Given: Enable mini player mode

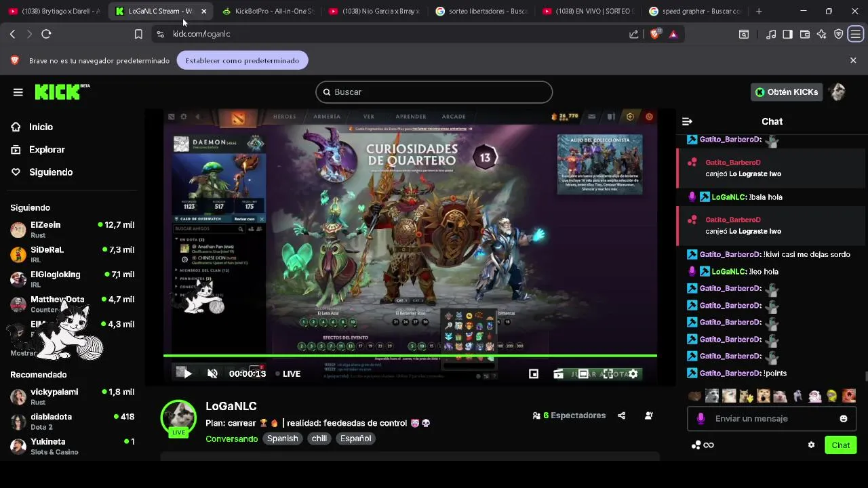Looking at the screenshot, I should point(534,373).
